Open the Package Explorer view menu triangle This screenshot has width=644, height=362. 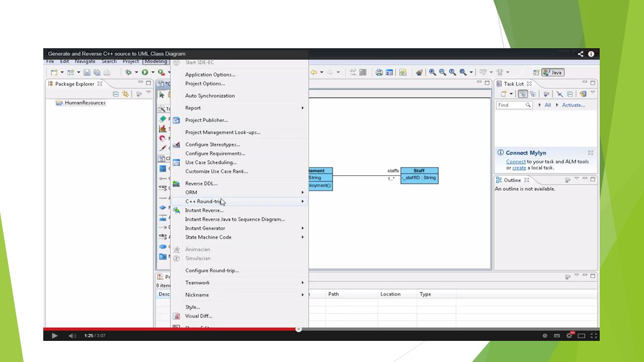[148, 93]
